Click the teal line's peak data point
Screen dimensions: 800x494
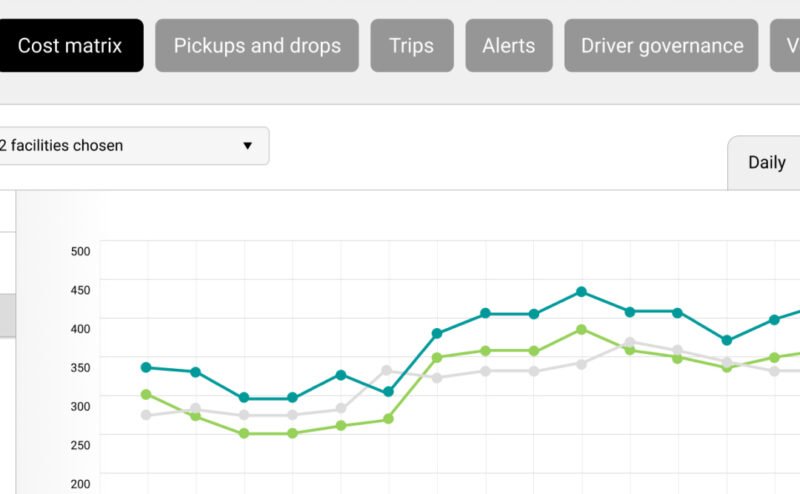[581, 292]
